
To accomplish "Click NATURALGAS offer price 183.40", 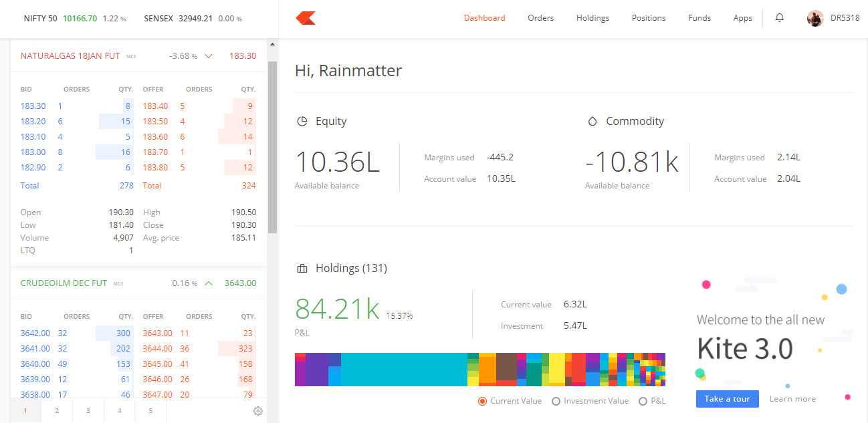I will pos(155,106).
